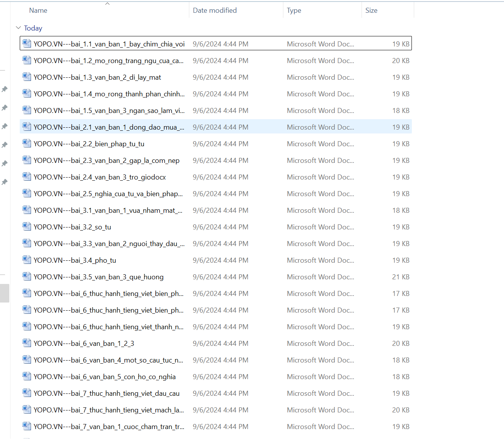This screenshot has height=448, width=504.
Task: Click 20 KB size of bai_7 mach_la file
Action: [x=401, y=410]
